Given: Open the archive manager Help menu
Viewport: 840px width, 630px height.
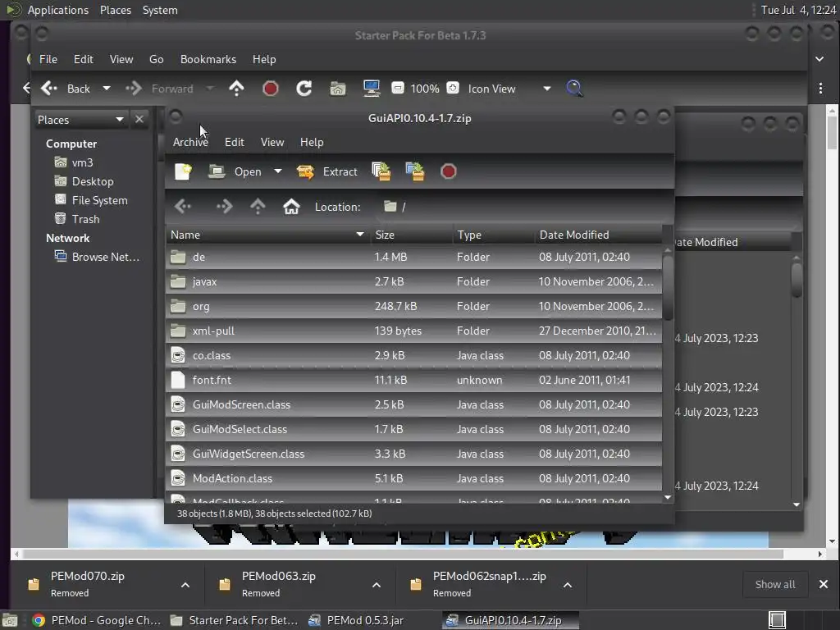Looking at the screenshot, I should click(x=312, y=142).
